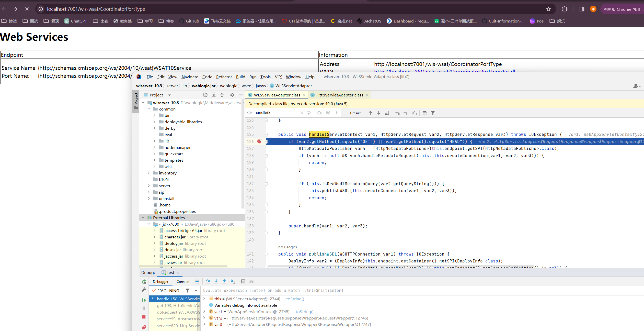Select .product.properties file

(x=177, y=211)
